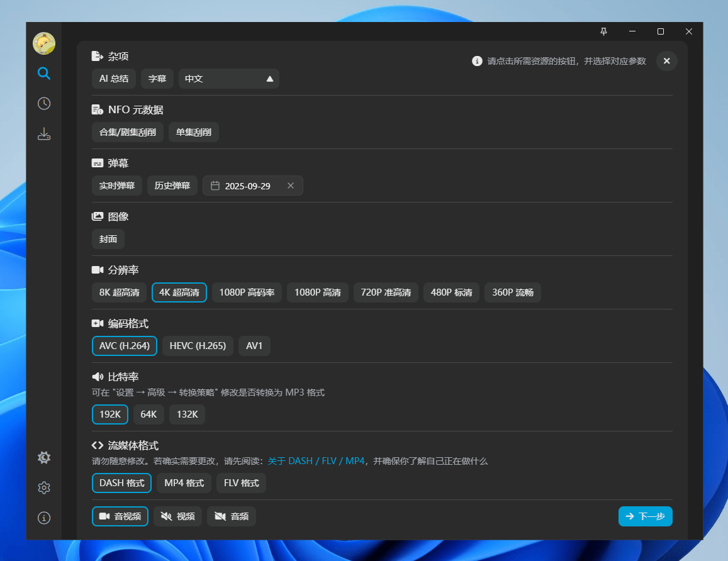728x561 pixels.
Task: Choose HEVC (H.265) encoding
Action: point(198,346)
